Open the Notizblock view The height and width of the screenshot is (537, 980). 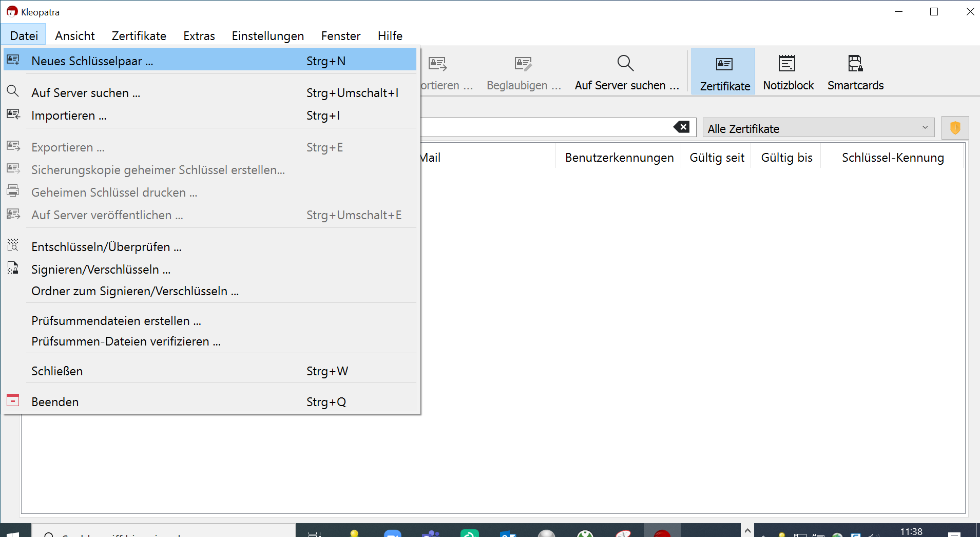tap(787, 72)
